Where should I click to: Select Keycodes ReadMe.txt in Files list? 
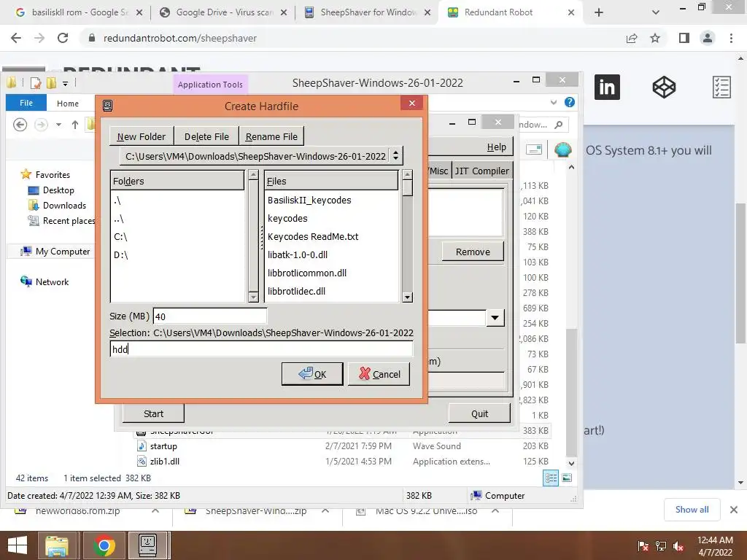[x=312, y=237]
